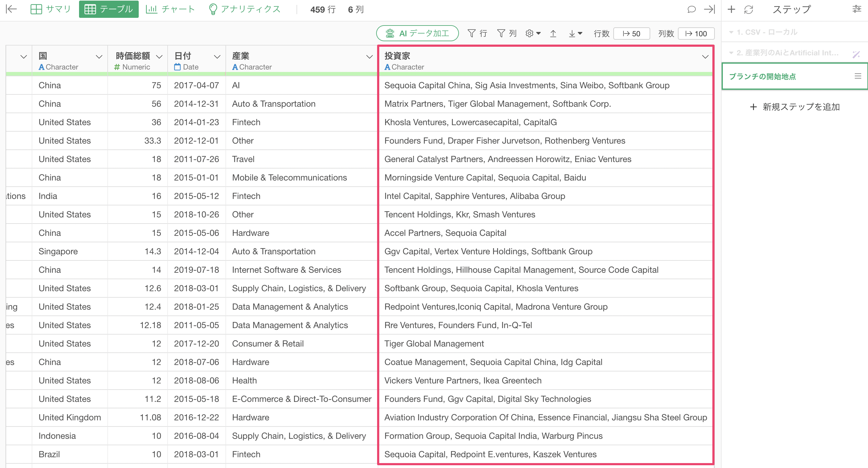The height and width of the screenshot is (468, 868).
Task: Edit the 列数 field showing 100
Action: click(696, 33)
